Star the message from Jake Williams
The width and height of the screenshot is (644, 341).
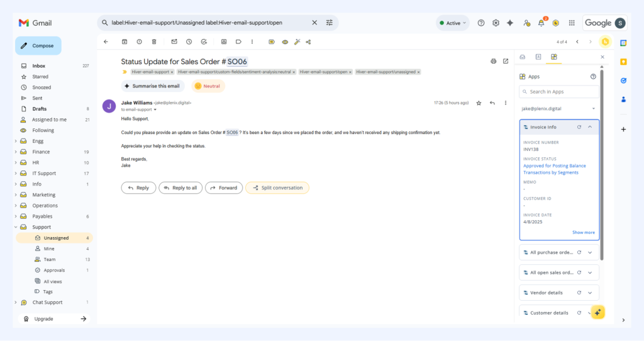[x=479, y=103]
